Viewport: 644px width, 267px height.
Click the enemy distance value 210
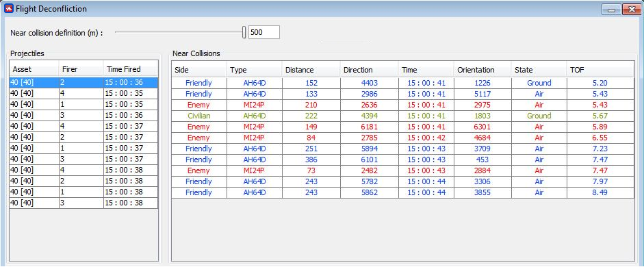(x=311, y=105)
